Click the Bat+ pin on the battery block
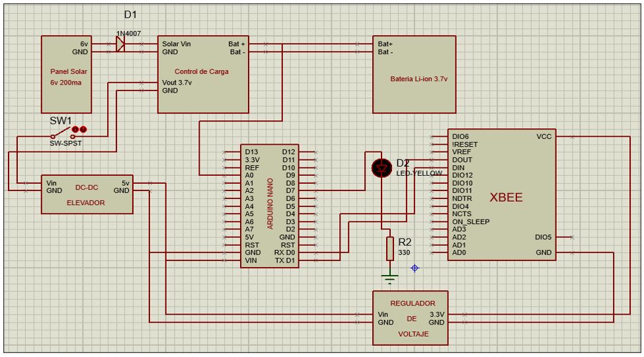Viewport: 644px width, 357px height. [385, 44]
